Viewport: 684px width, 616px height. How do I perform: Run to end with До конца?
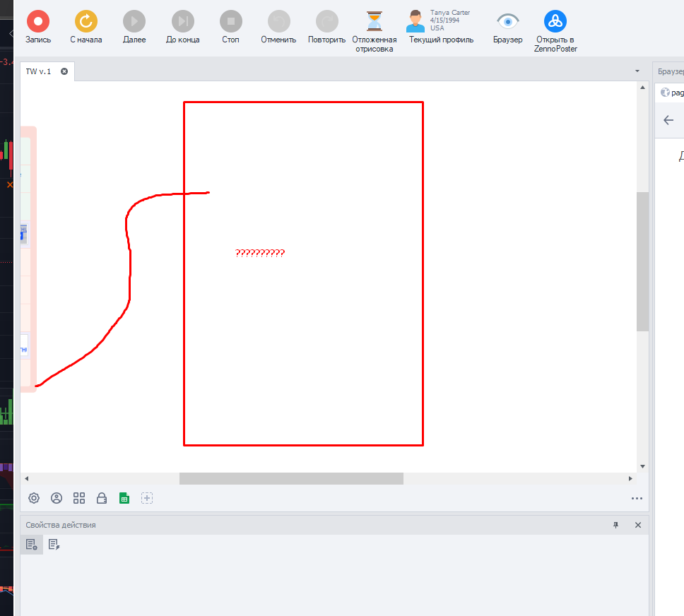pyautogui.click(x=183, y=27)
